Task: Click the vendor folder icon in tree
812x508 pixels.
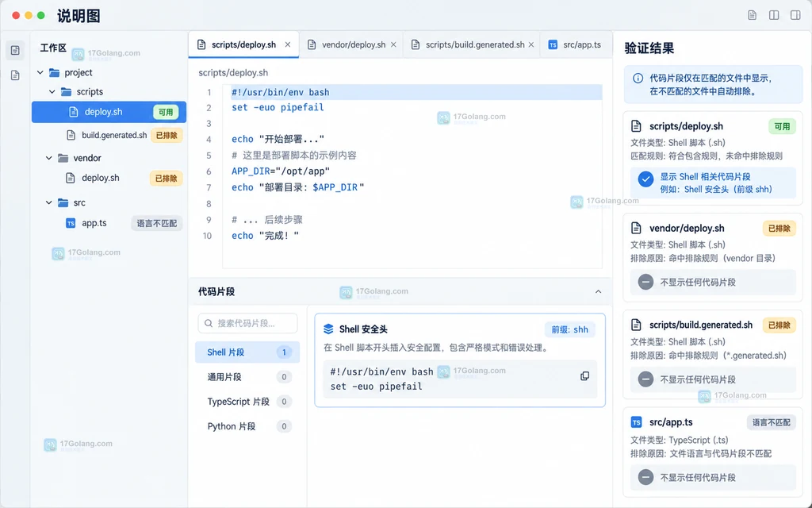Action: [x=63, y=158]
